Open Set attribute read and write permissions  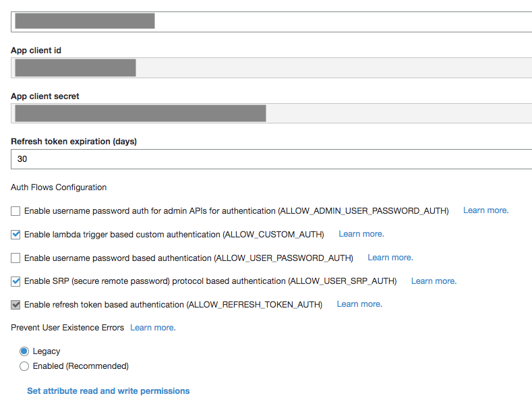click(108, 391)
